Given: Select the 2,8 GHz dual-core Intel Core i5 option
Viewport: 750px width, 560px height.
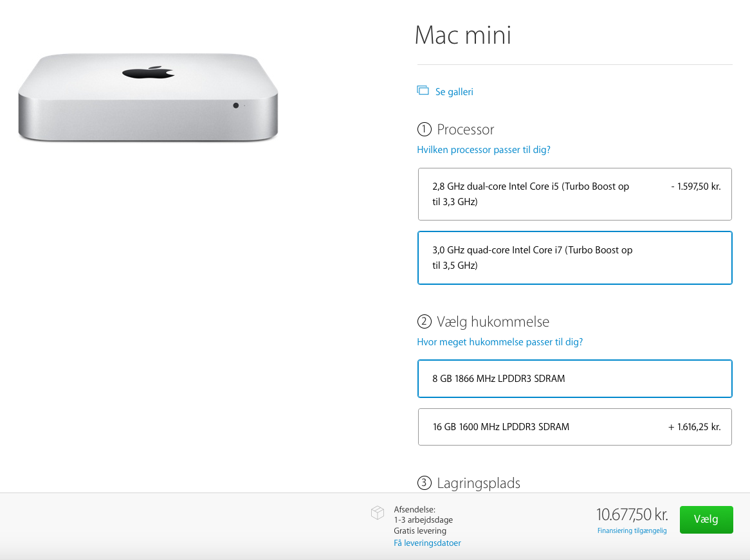Looking at the screenshot, I should [x=575, y=194].
